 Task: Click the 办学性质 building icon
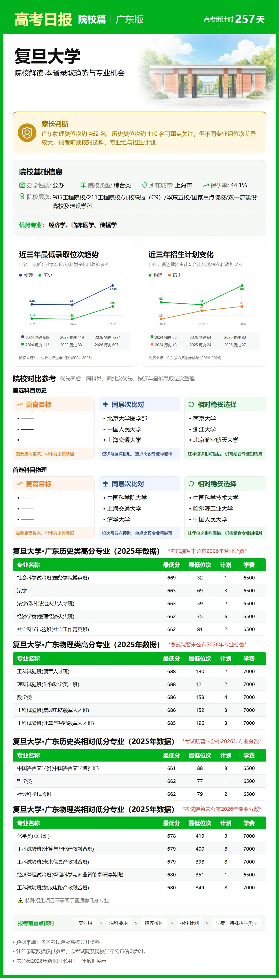click(22, 185)
